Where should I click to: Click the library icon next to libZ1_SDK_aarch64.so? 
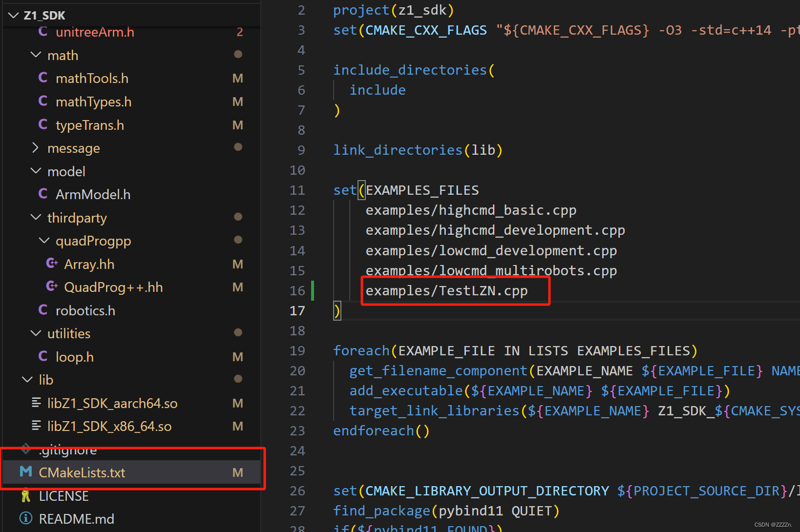(36, 403)
